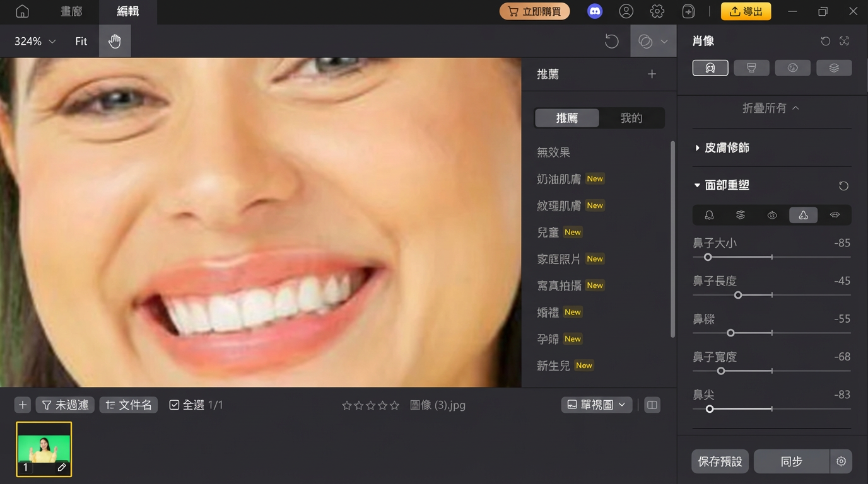Open the Discord community icon
The height and width of the screenshot is (484, 868).
click(x=594, y=11)
